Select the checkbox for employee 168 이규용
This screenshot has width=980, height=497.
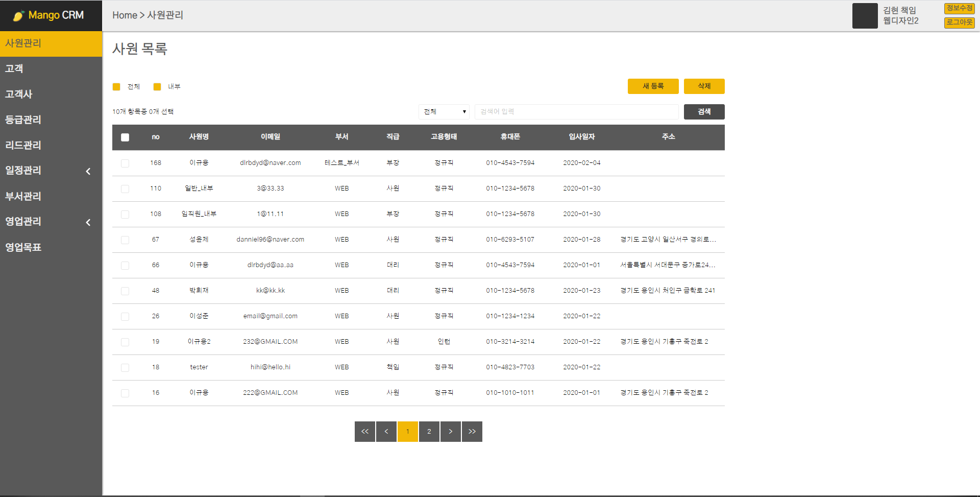click(x=125, y=163)
